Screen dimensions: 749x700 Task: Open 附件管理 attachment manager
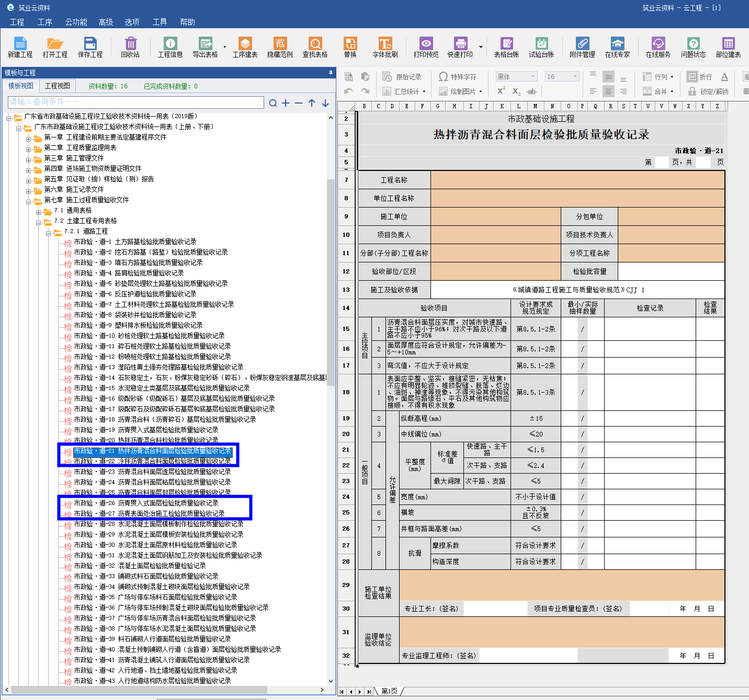point(582,47)
